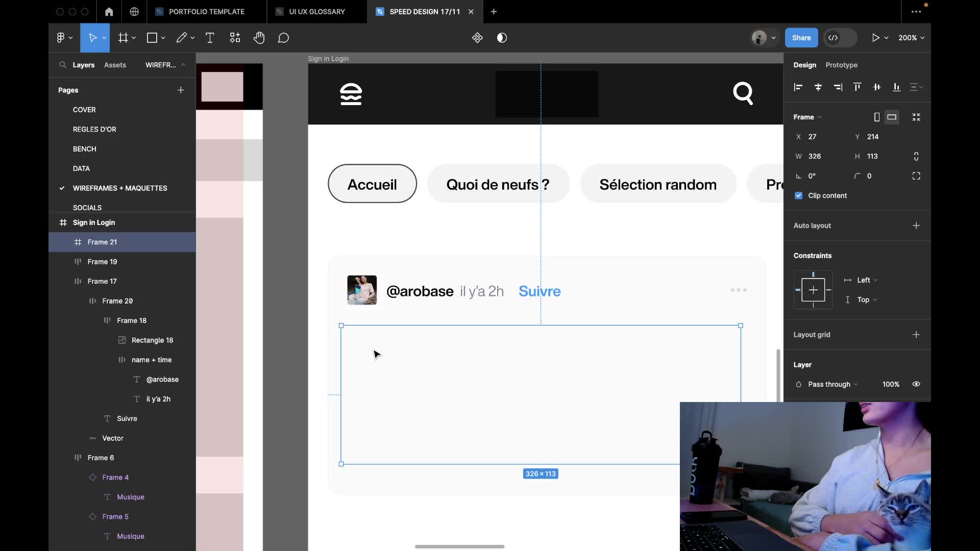Click the layer opacity 100% field
The width and height of the screenshot is (980, 551).
891,384
